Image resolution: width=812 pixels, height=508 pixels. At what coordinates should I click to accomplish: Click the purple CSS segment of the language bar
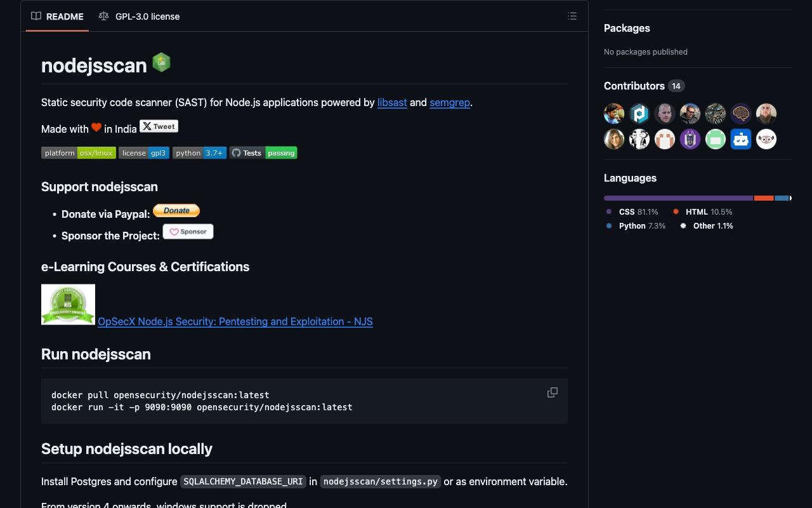click(x=678, y=198)
